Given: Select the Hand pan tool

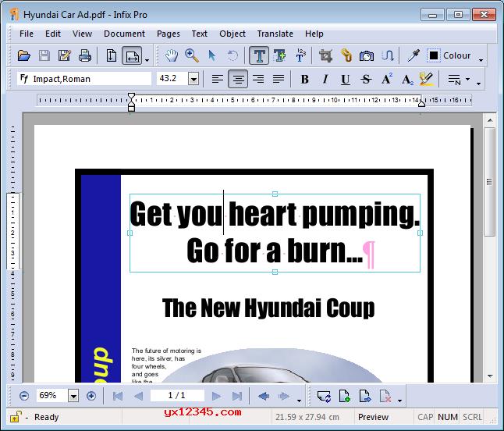Looking at the screenshot, I should [172, 55].
